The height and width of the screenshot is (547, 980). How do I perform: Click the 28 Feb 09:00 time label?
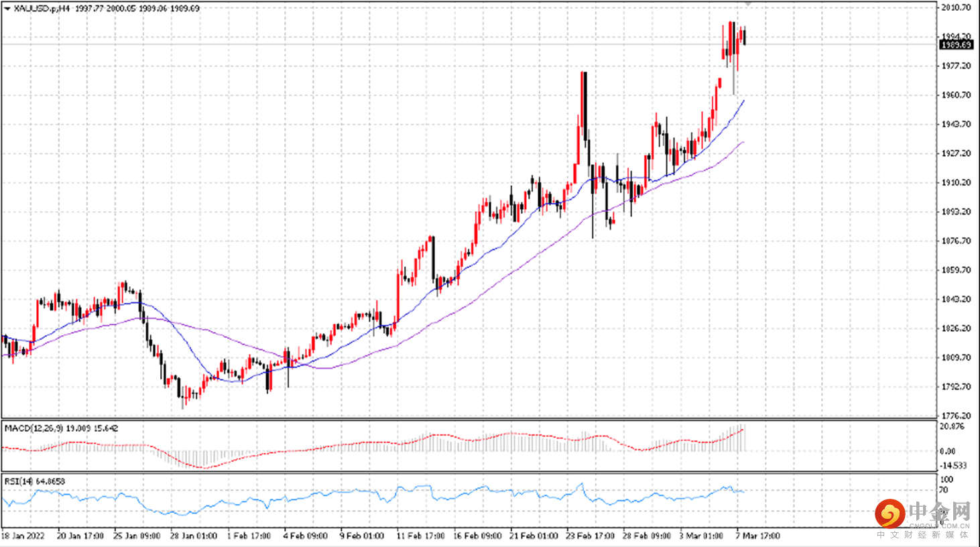click(648, 536)
